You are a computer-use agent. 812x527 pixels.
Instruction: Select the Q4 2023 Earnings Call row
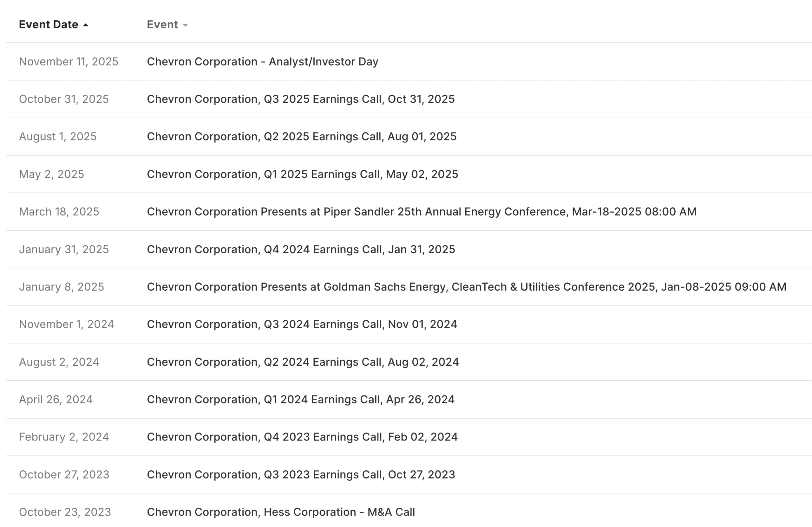click(x=302, y=437)
